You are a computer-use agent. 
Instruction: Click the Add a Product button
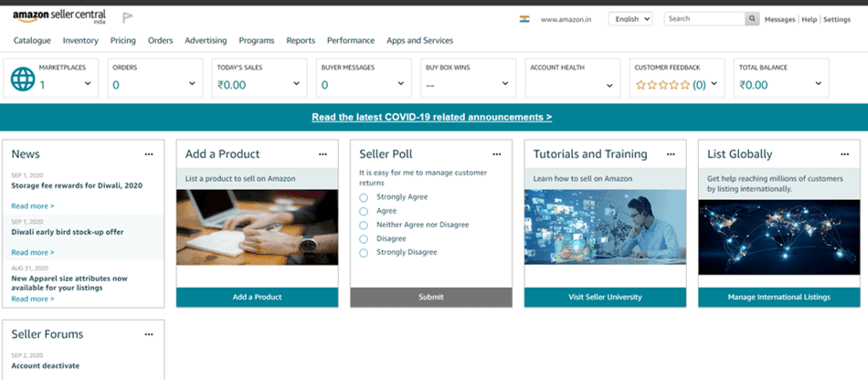257,297
